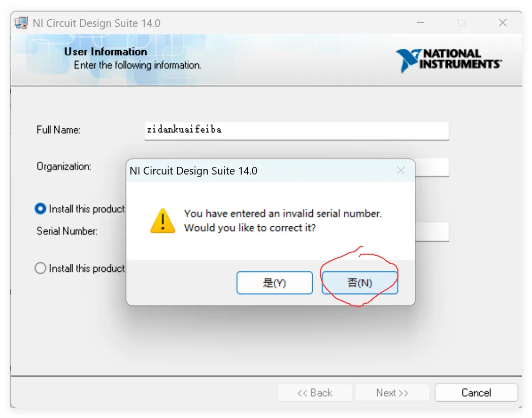Click 'You have entered an invalid serial number.' text

(283, 214)
